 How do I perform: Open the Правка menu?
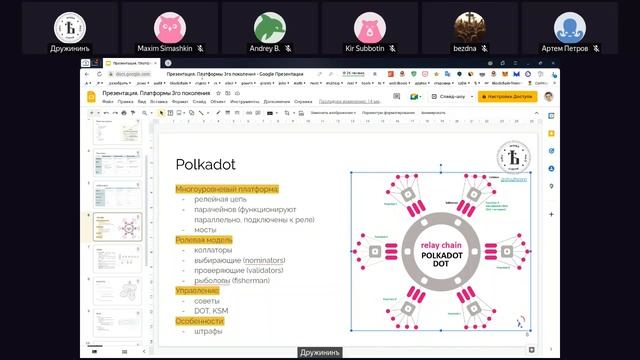point(125,102)
